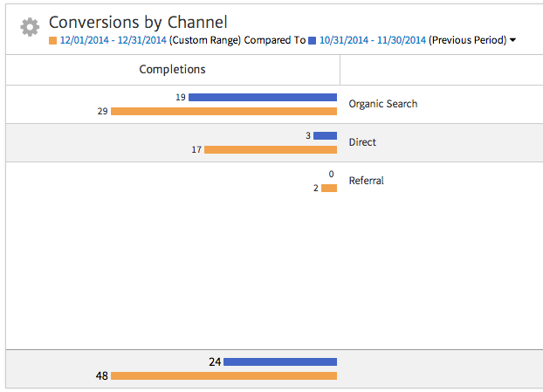Viewport: 543px width, 392px height.
Task: Select the Organic Search channel label
Action: 382,104
